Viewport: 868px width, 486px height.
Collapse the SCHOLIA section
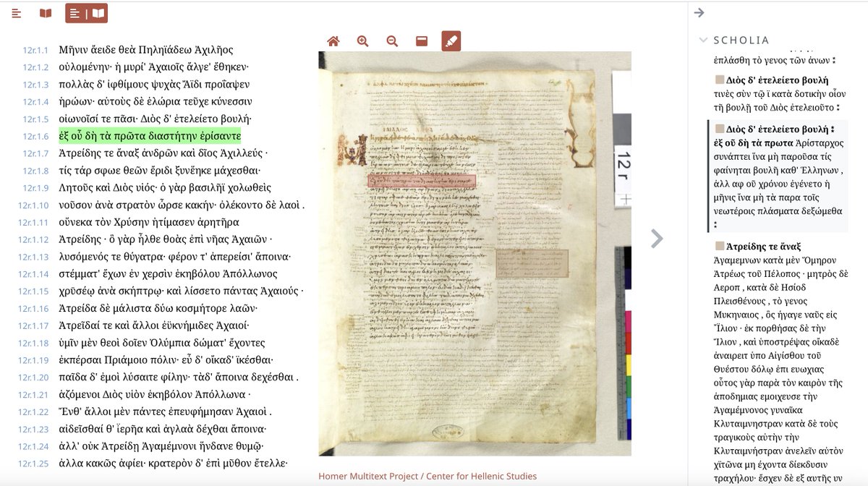[703, 40]
